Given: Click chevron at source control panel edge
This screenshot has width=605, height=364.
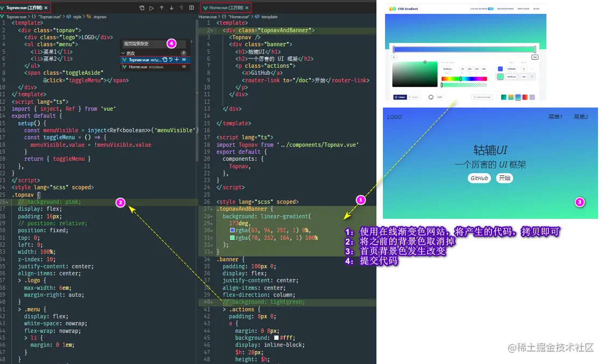Looking at the screenshot, I should pos(191,41).
